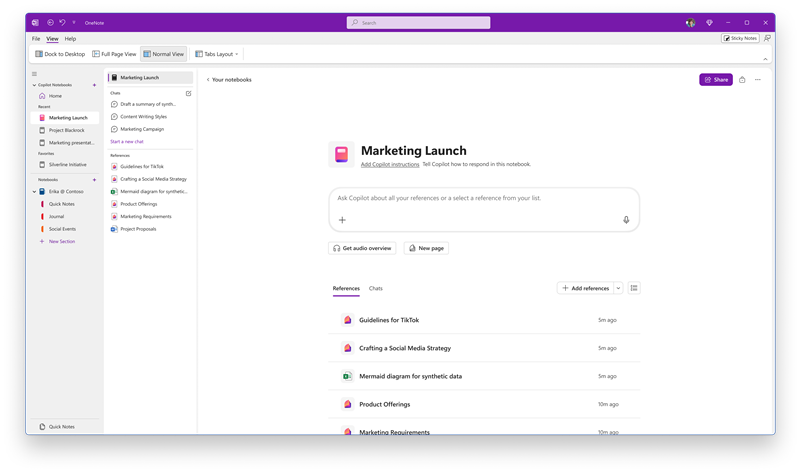Click the plus attach icon in Copilot box
Viewport: 800px width, 472px height.
click(x=342, y=220)
